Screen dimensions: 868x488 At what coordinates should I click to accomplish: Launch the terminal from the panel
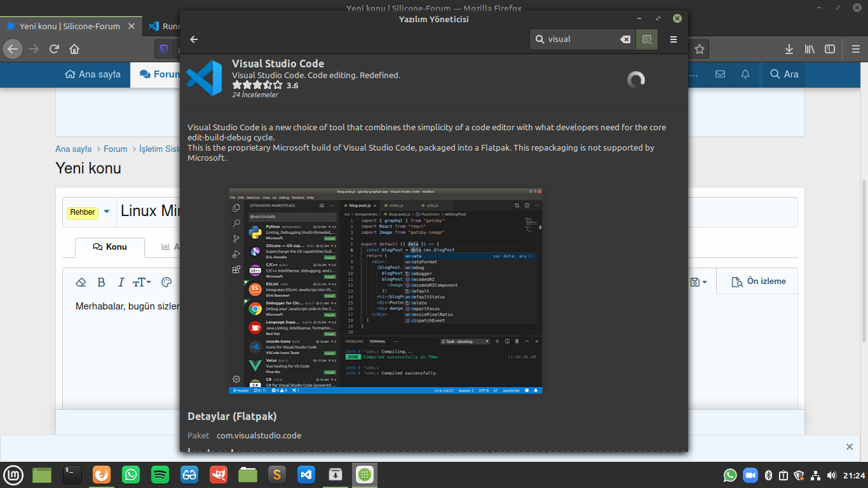[x=72, y=475]
